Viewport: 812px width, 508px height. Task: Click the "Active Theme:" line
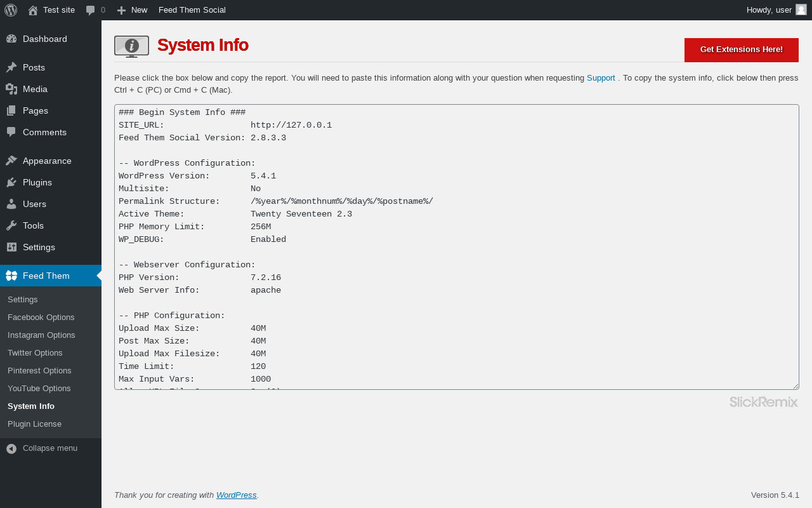coord(235,214)
